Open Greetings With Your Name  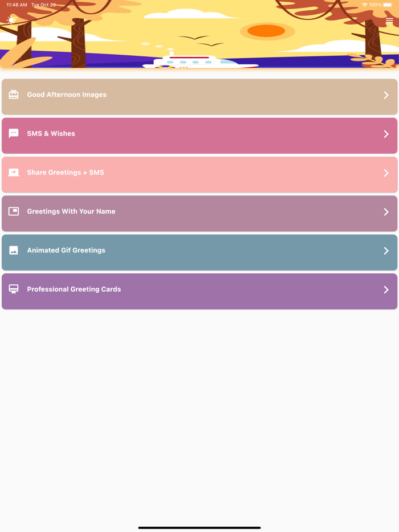point(199,212)
